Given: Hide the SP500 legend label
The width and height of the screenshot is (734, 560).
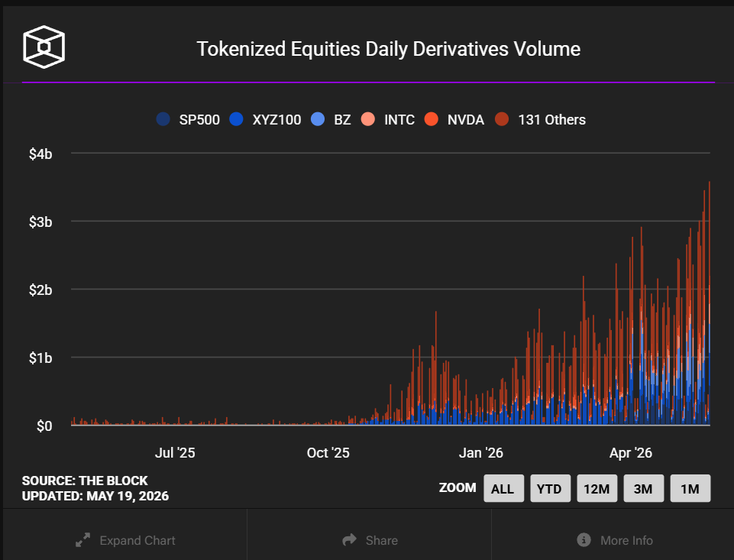Looking at the screenshot, I should (199, 120).
